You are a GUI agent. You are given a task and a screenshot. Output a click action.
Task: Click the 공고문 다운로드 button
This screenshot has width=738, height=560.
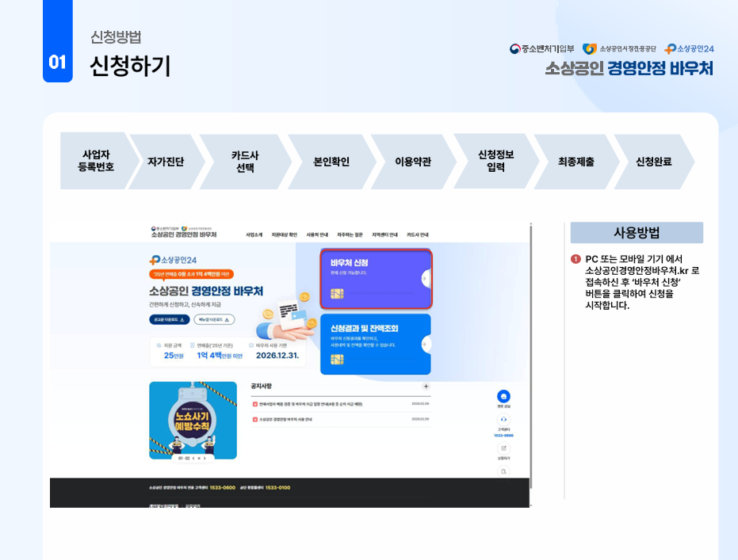point(170,320)
